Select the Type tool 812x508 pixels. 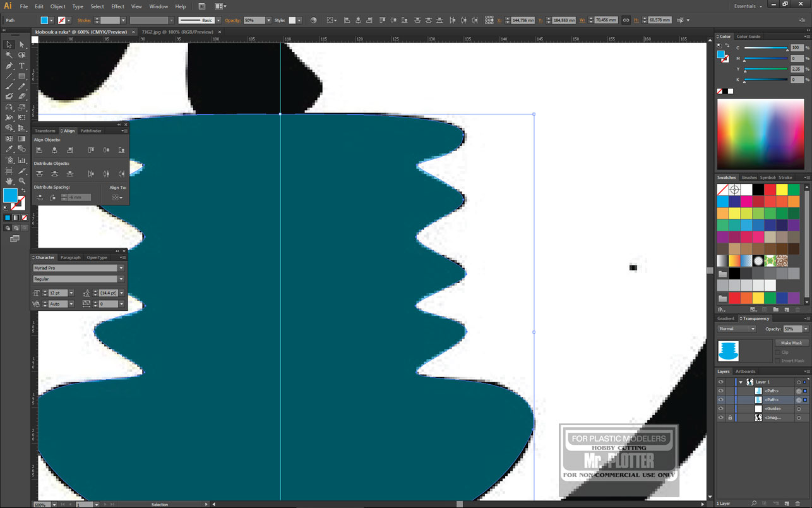pos(22,66)
